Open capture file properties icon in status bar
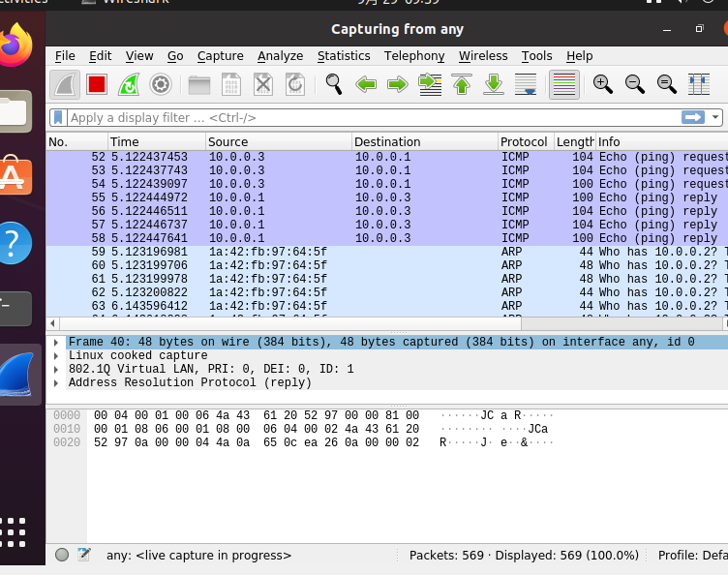This screenshot has height=575, width=728. [84, 555]
